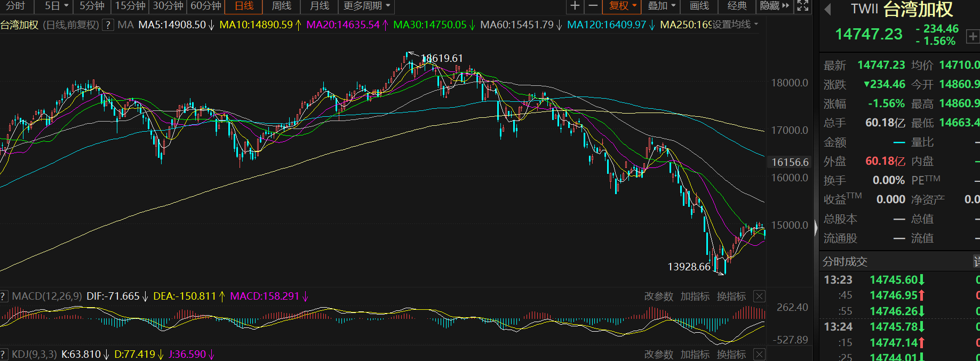Open help icon next to 台湾加权 日线
Viewport: 980px width, 361px height.
[x=108, y=25]
